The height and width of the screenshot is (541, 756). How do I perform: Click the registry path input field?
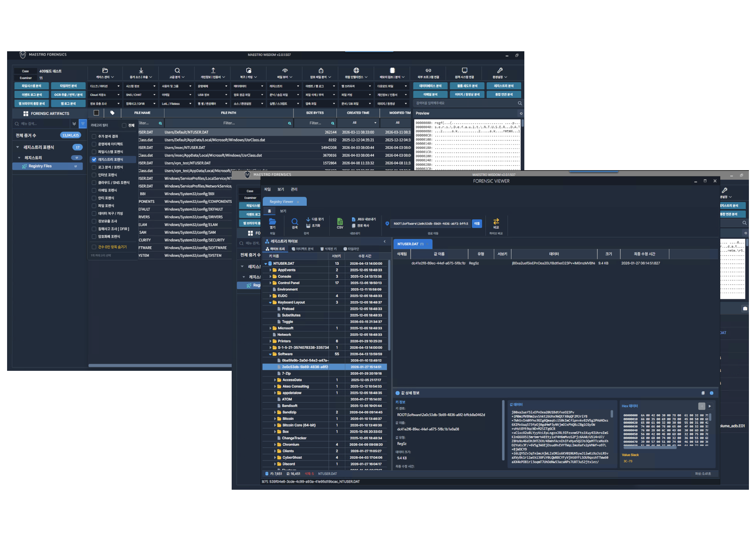tap(431, 224)
